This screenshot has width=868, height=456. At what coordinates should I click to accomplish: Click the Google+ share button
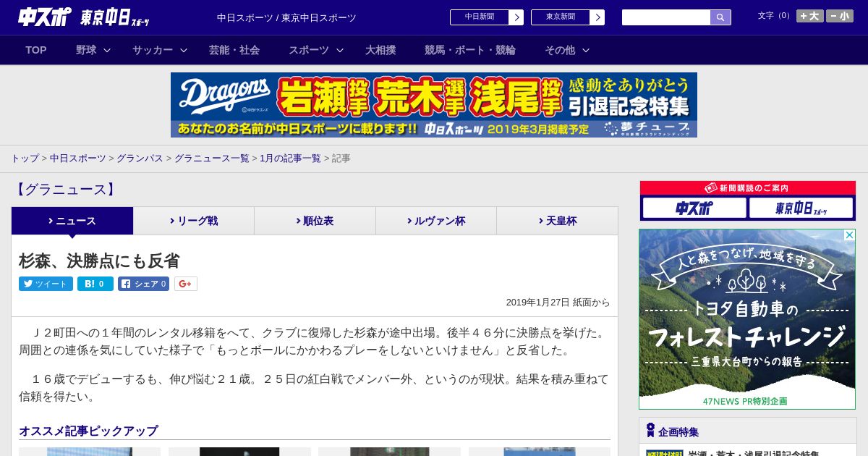(x=185, y=284)
